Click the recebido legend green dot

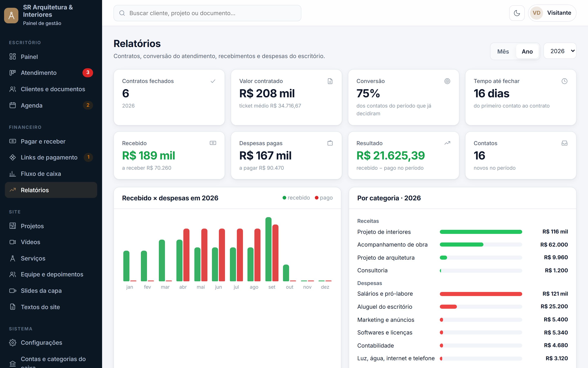284,198
